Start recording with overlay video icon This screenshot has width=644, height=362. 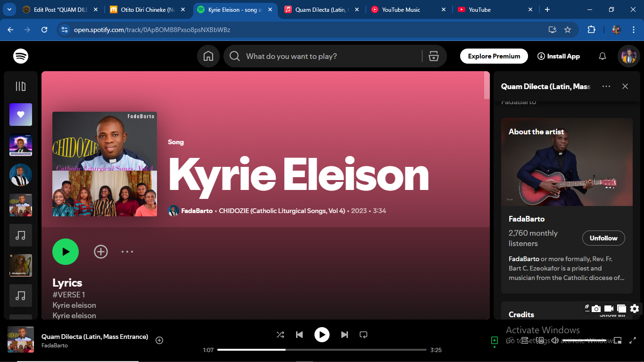[609, 309]
